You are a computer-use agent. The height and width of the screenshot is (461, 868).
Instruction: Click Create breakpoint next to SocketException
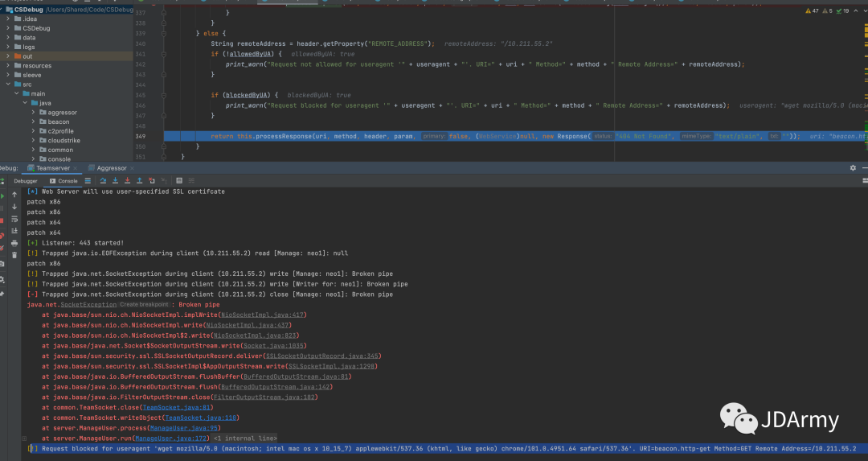144,304
